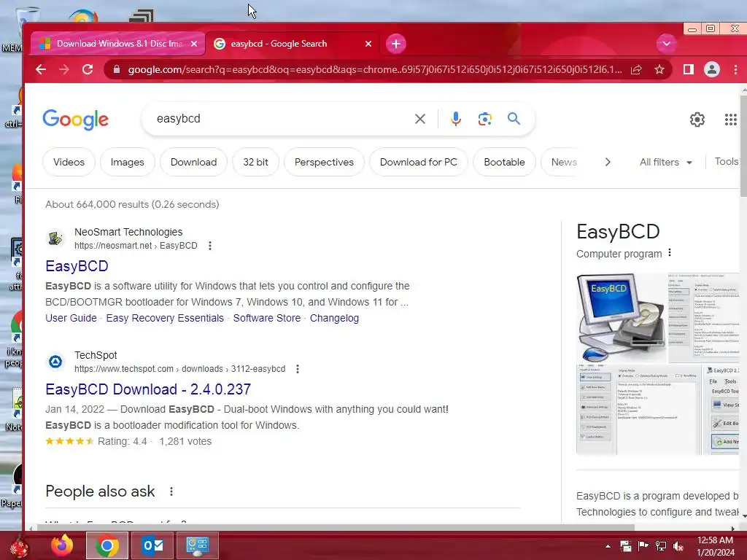Open the User Guide sitelink
The width and height of the screenshot is (747, 560).
pyautogui.click(x=71, y=318)
